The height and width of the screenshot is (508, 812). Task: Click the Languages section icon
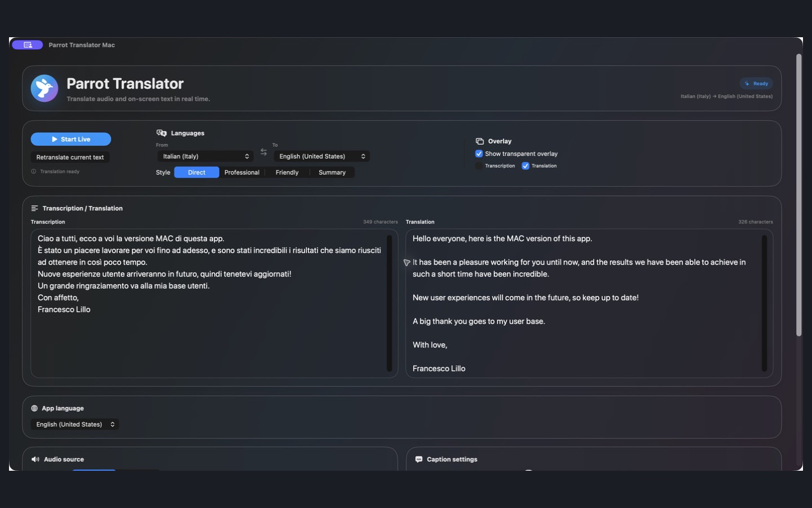point(161,133)
